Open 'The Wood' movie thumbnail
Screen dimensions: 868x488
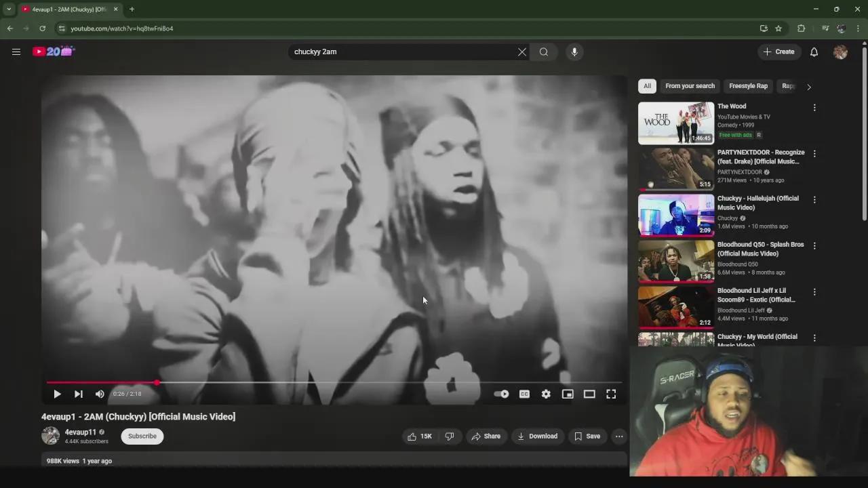(x=676, y=123)
